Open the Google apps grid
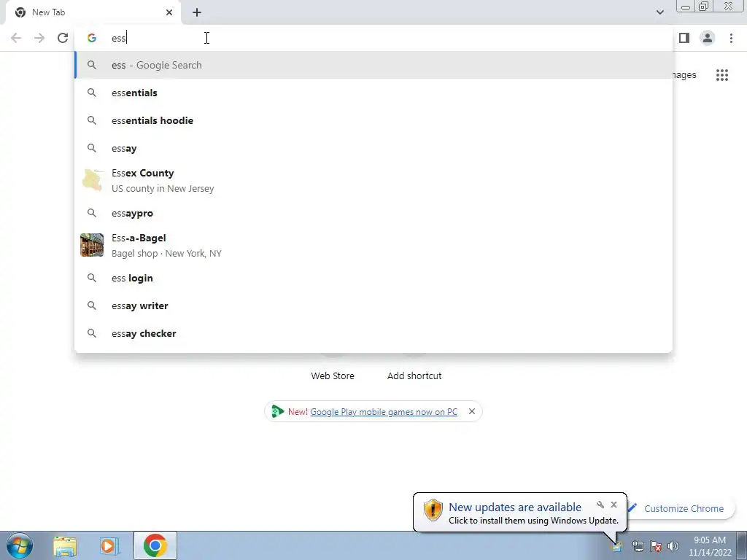 (x=722, y=75)
